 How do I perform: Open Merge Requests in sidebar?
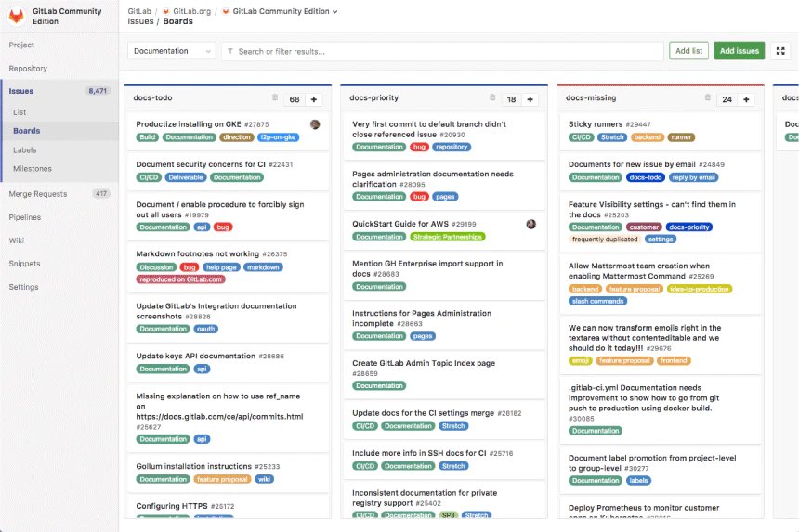click(38, 194)
